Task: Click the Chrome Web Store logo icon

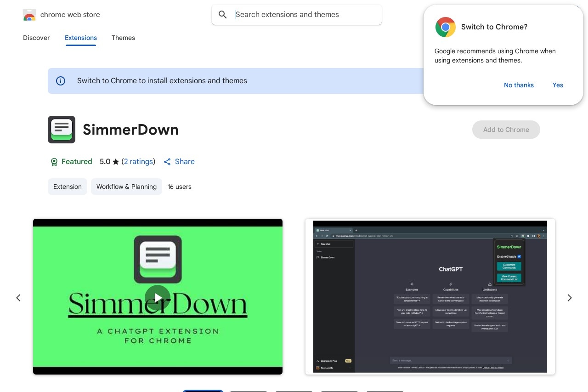Action: pos(29,15)
